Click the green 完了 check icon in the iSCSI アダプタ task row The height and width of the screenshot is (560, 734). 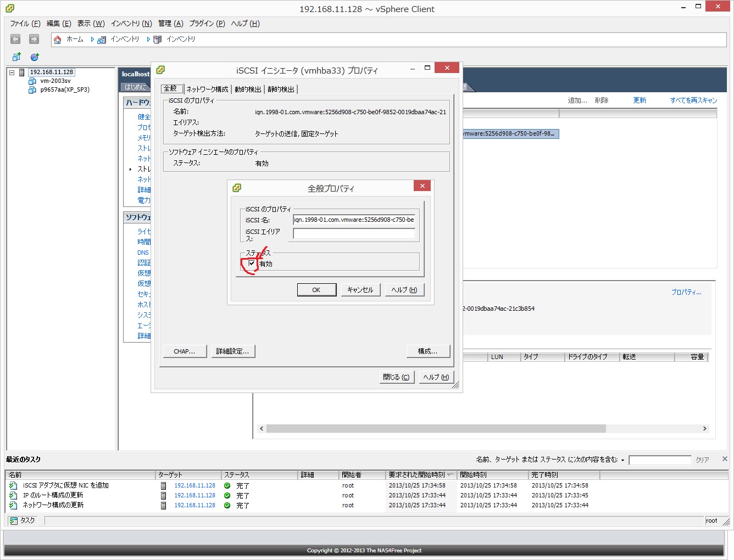(227, 486)
